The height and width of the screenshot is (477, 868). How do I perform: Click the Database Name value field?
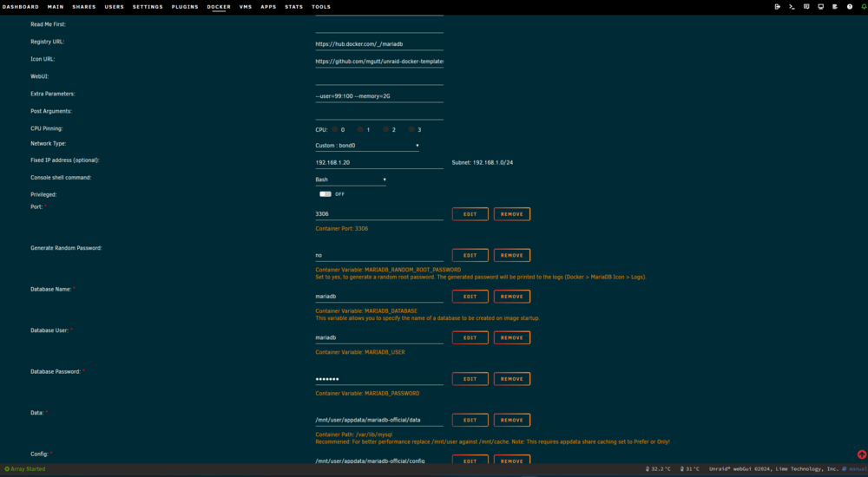tap(379, 296)
